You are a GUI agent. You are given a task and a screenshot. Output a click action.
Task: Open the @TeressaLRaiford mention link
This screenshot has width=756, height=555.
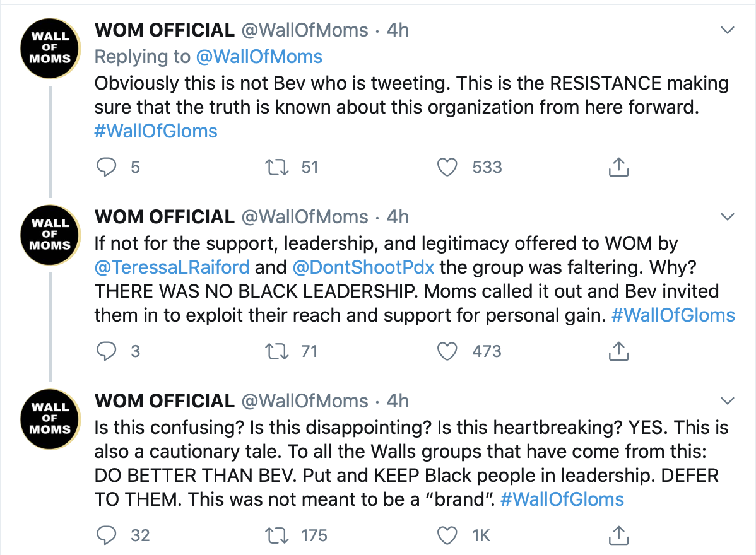click(x=172, y=267)
